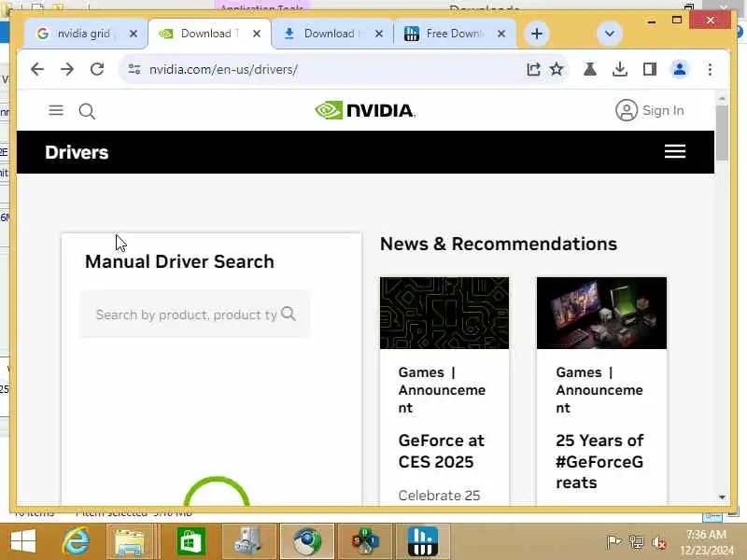Screen dimensions: 747x560
Task: Click the share page icon
Action: (x=533, y=69)
